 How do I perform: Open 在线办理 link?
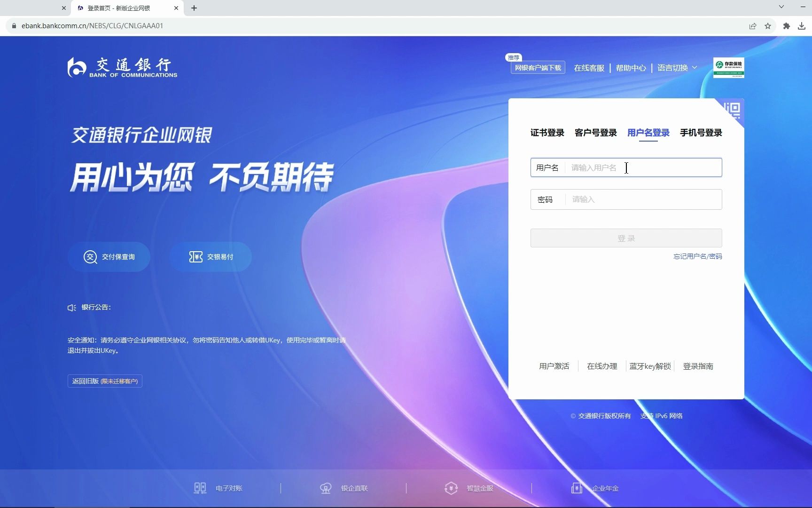[x=602, y=366]
